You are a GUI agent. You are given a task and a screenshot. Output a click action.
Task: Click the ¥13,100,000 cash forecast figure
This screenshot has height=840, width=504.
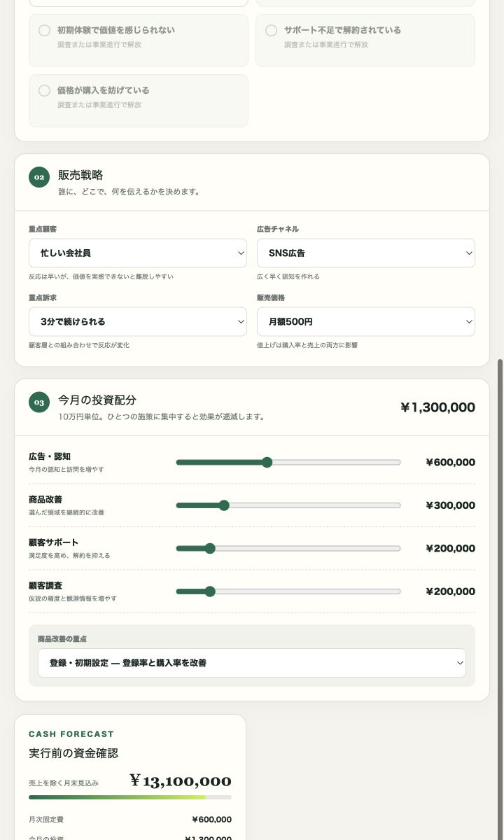[x=181, y=781]
